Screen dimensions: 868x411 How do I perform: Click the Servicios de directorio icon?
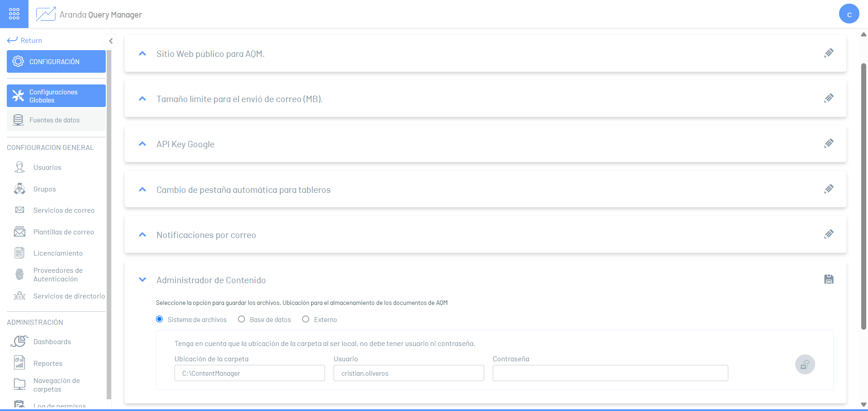(19, 296)
